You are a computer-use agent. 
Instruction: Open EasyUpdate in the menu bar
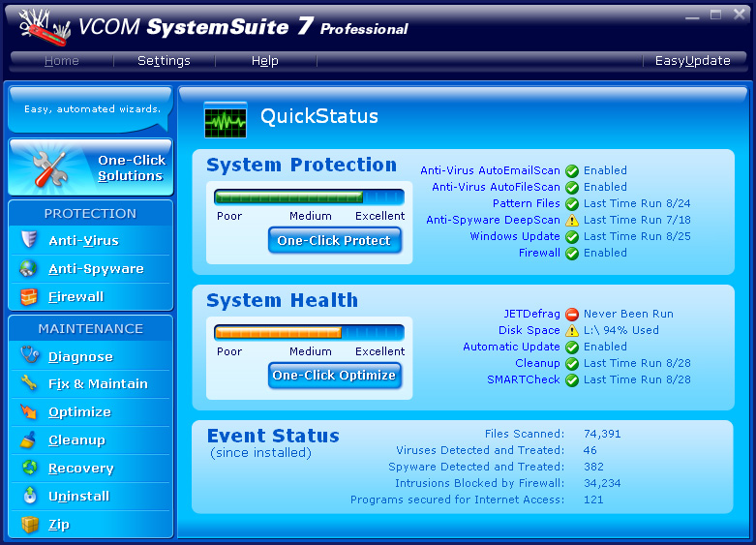[x=692, y=61]
